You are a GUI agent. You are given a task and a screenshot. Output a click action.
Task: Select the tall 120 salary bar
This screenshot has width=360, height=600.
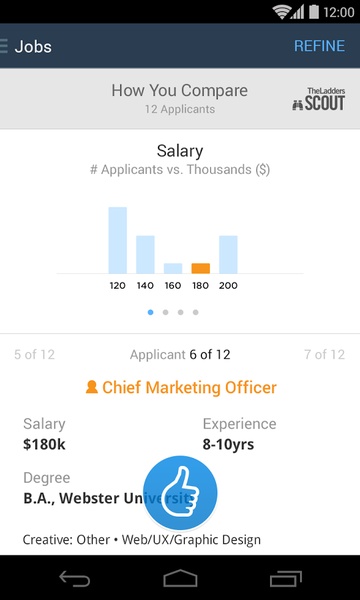click(x=117, y=240)
